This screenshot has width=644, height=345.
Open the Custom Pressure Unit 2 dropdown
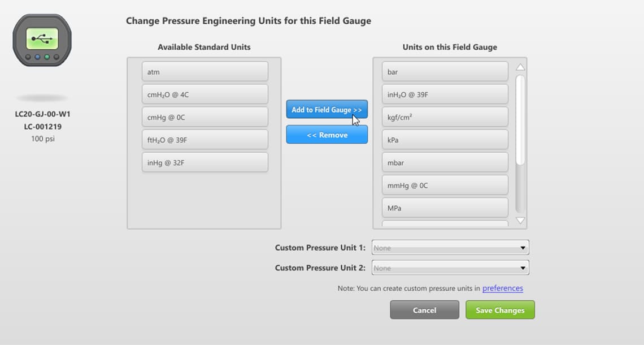point(450,267)
